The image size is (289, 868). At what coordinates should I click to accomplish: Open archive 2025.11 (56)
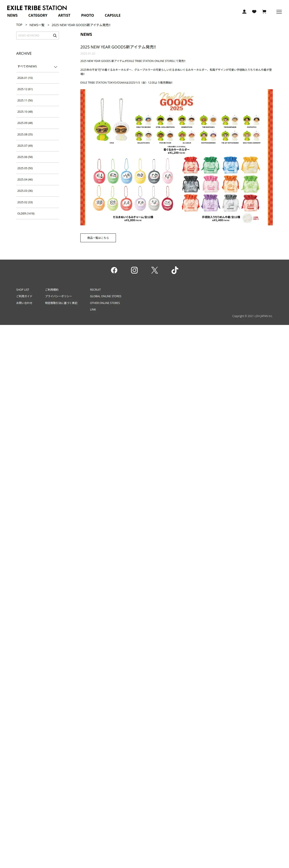coord(38,101)
